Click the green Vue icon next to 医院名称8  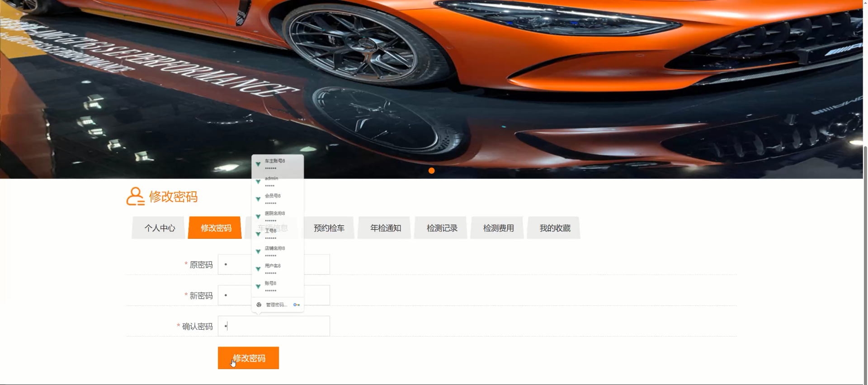[258, 217]
